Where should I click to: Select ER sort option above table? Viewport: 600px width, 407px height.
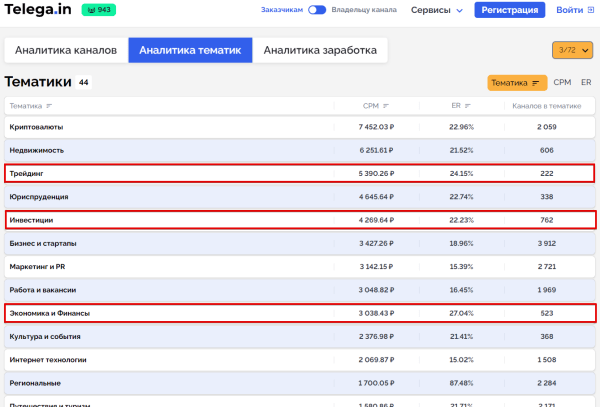(586, 83)
